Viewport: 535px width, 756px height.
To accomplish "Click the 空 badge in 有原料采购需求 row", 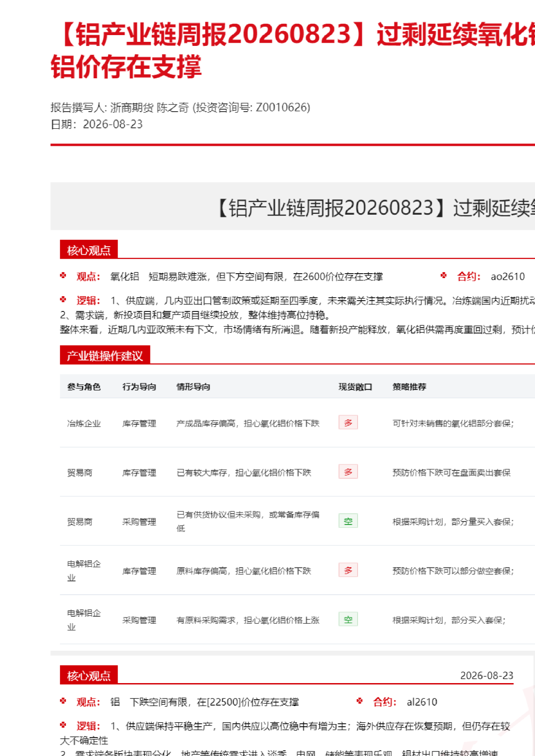I will tap(348, 619).
